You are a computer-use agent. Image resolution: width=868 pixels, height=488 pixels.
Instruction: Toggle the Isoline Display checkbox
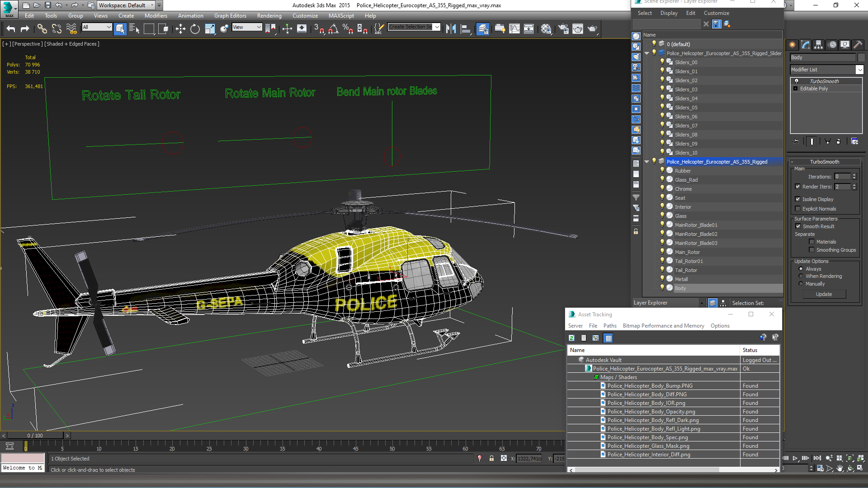[798, 199]
